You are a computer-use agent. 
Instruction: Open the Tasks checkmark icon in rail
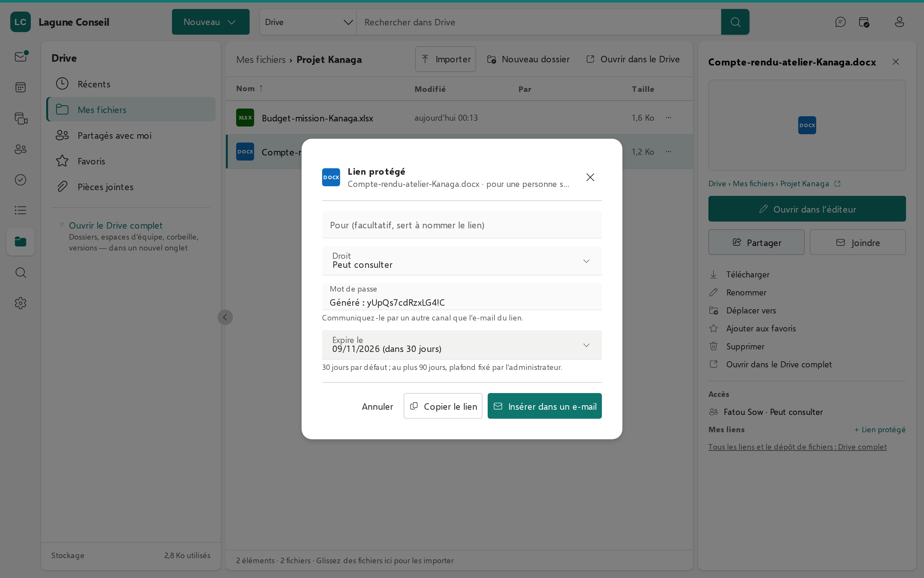point(21,180)
